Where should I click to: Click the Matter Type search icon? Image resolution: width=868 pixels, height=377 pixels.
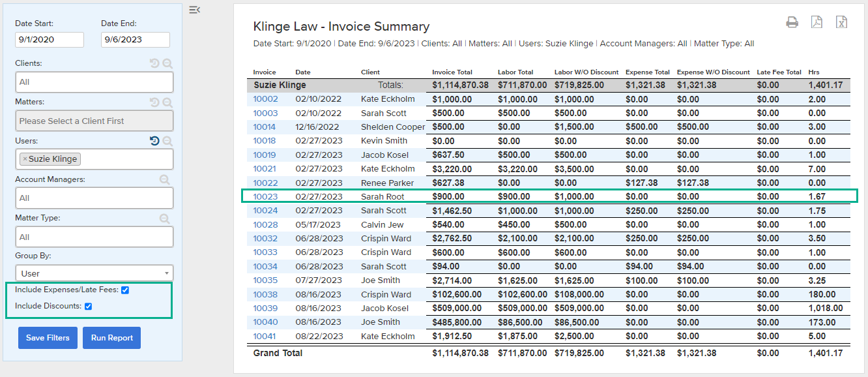pos(166,219)
